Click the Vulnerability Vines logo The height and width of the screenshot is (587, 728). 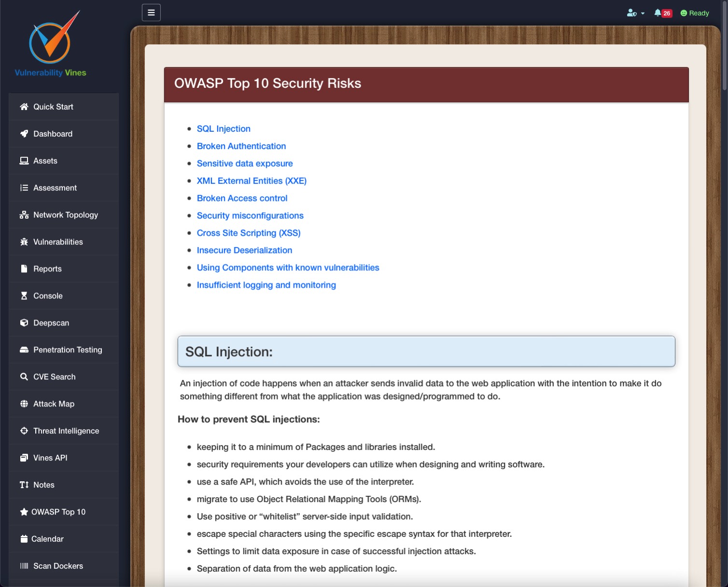[x=51, y=44]
